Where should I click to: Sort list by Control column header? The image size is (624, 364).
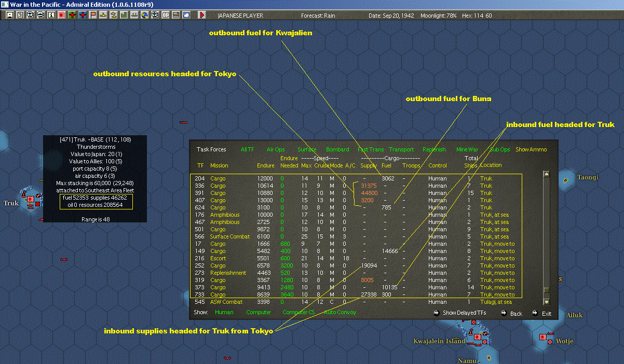pos(438,165)
